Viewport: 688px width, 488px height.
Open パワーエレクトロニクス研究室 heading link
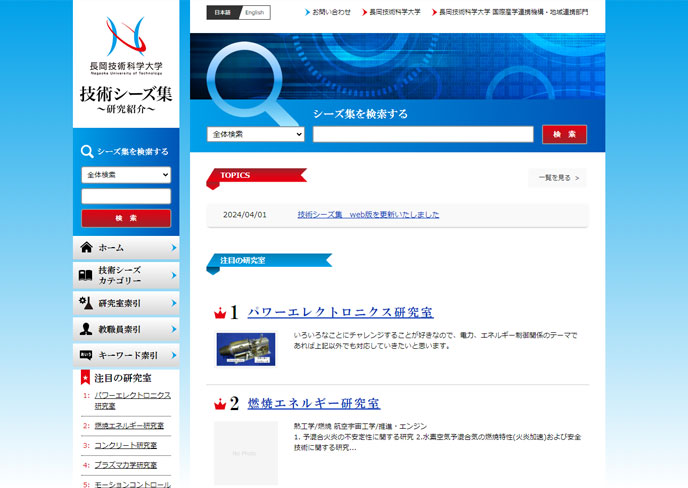click(x=340, y=312)
